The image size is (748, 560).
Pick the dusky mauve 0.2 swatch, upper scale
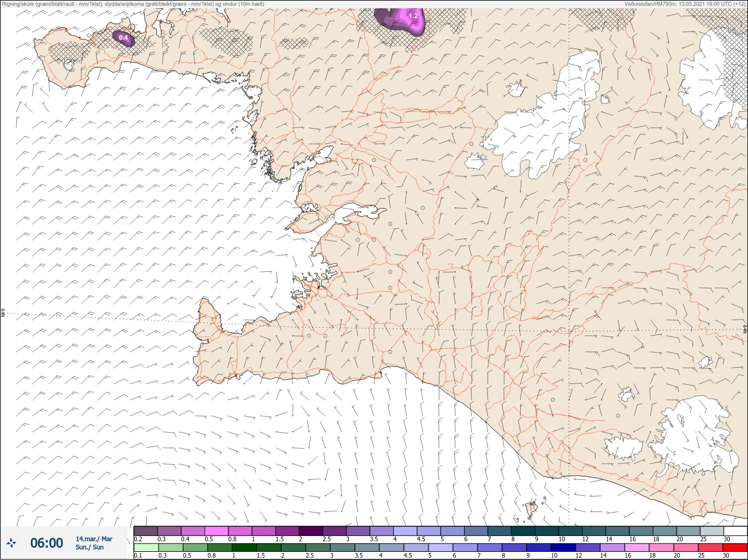pos(146,531)
